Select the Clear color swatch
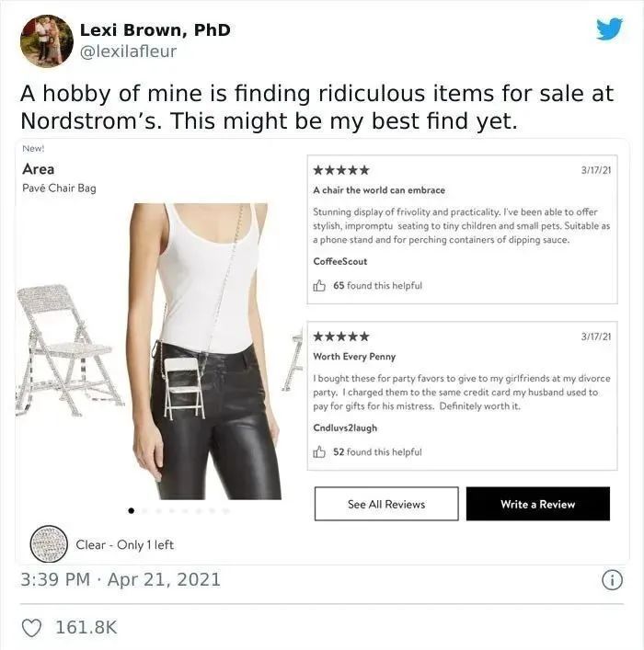Screen dimensions: 644x650 coord(49,544)
